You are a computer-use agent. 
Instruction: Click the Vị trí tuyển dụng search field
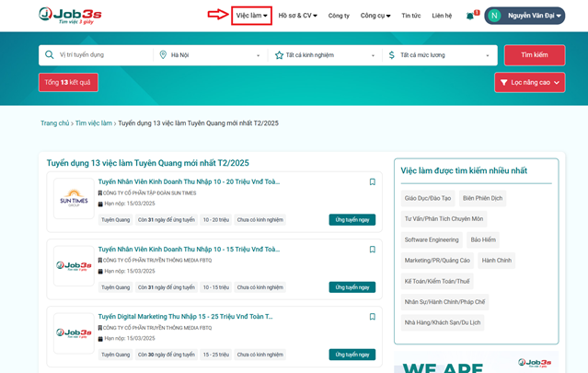coord(101,55)
